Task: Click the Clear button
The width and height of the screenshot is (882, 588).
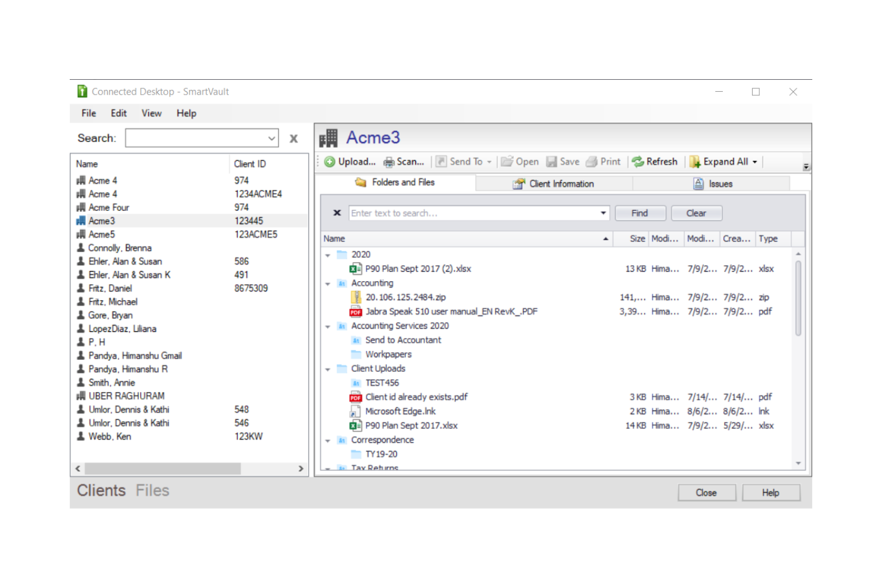Action: tap(696, 213)
